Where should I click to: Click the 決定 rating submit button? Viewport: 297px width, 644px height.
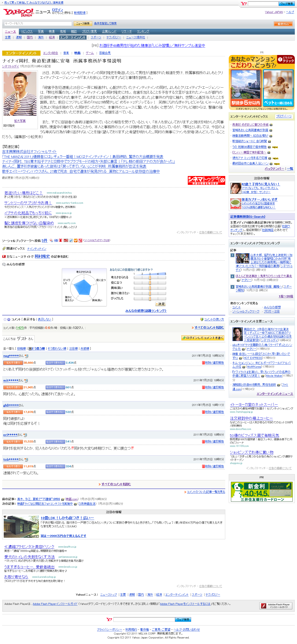[160, 304]
